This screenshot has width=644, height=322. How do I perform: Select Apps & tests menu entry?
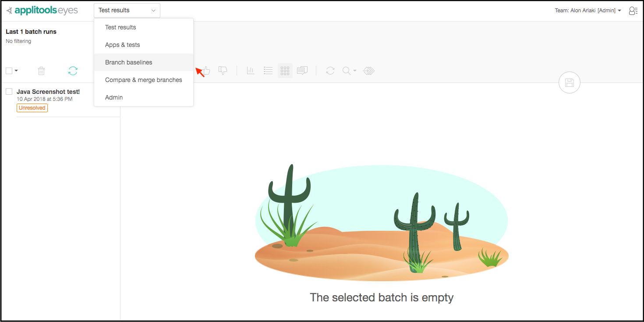(123, 45)
